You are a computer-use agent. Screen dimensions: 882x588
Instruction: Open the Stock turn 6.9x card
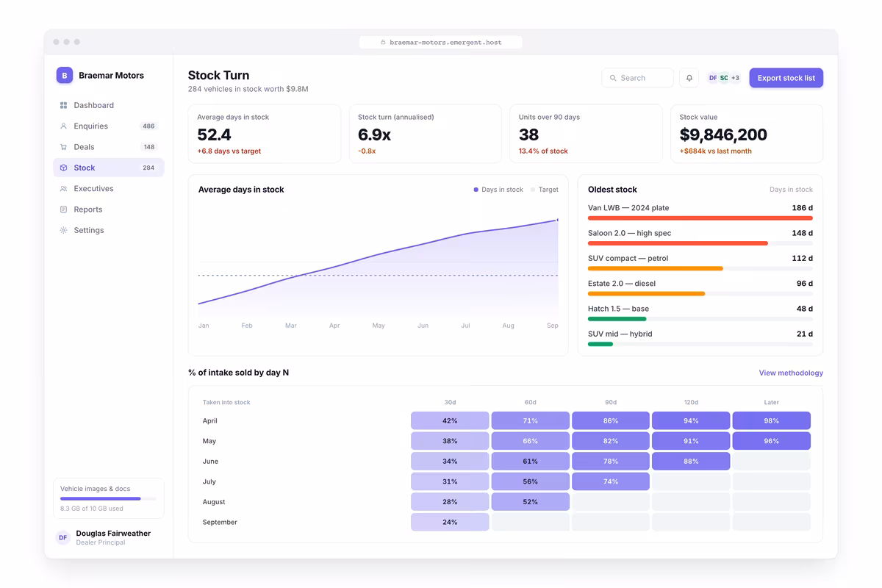pyautogui.click(x=426, y=134)
